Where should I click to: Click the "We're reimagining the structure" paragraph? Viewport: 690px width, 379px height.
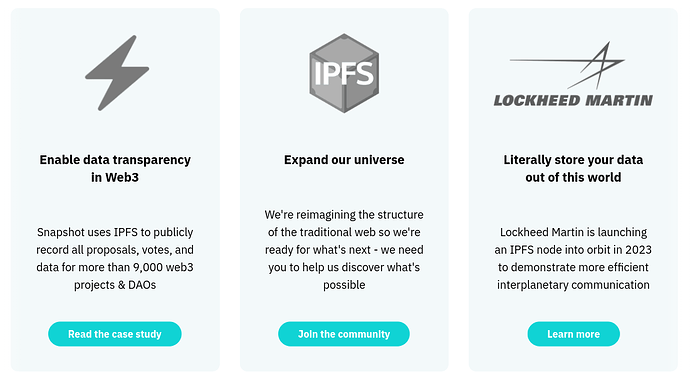(x=344, y=250)
